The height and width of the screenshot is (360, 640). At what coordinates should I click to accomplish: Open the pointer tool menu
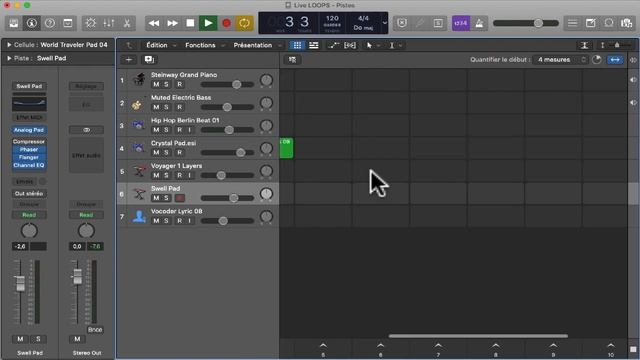point(372,45)
